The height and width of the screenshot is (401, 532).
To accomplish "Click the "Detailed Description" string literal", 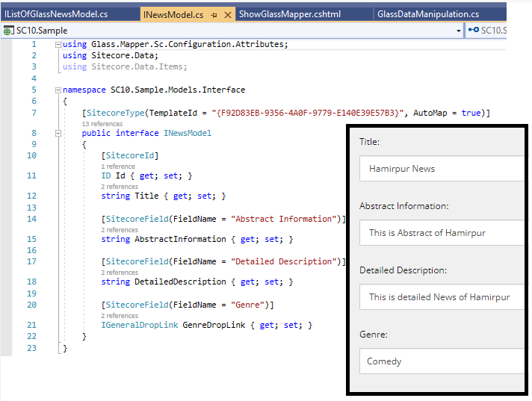I will 283,261.
